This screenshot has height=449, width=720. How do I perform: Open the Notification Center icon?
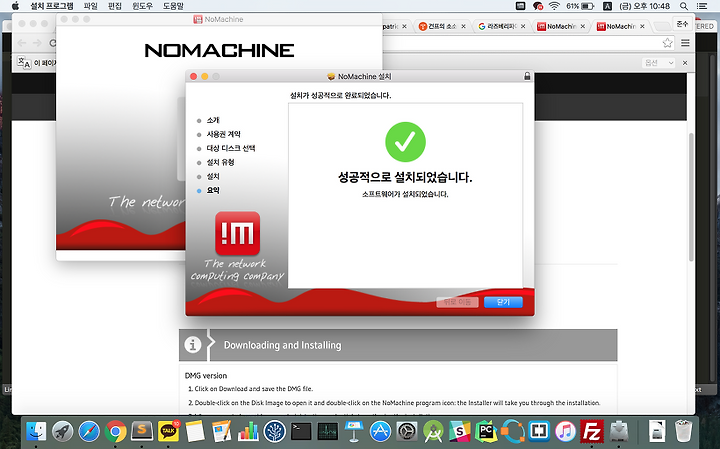point(702,6)
